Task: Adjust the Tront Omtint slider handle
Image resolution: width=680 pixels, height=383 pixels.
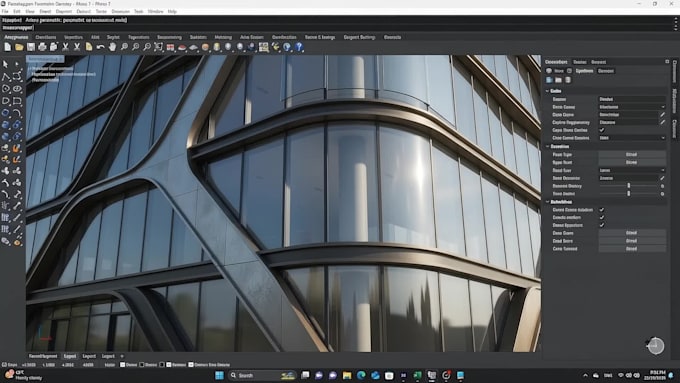Action: [629, 194]
